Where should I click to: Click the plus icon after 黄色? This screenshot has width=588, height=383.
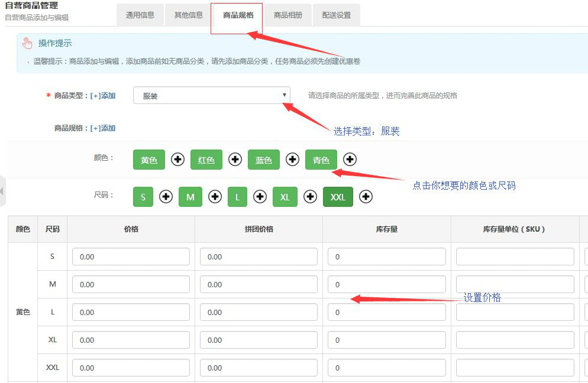point(177,160)
